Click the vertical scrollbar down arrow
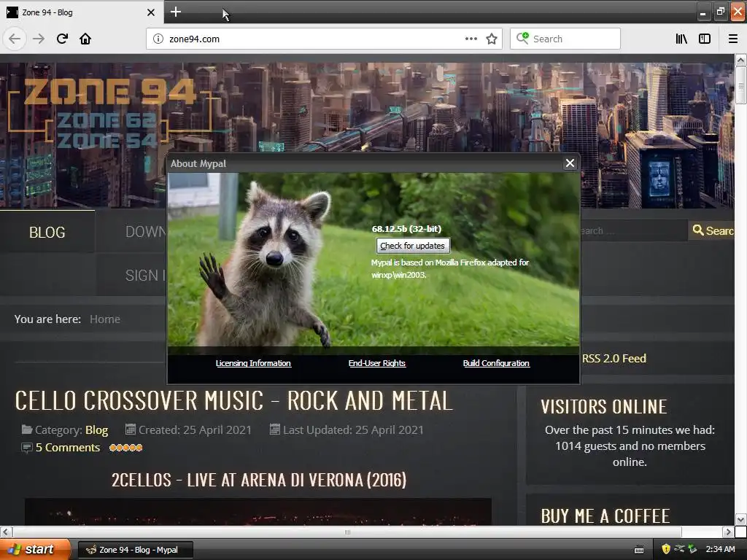This screenshot has height=560, width=747. pyautogui.click(x=740, y=519)
